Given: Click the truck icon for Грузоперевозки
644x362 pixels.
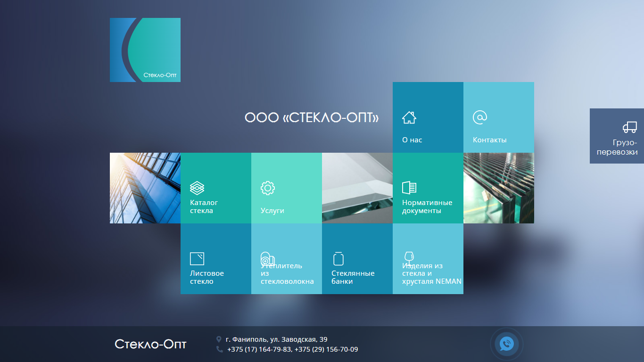Looking at the screenshot, I should pos(630,127).
